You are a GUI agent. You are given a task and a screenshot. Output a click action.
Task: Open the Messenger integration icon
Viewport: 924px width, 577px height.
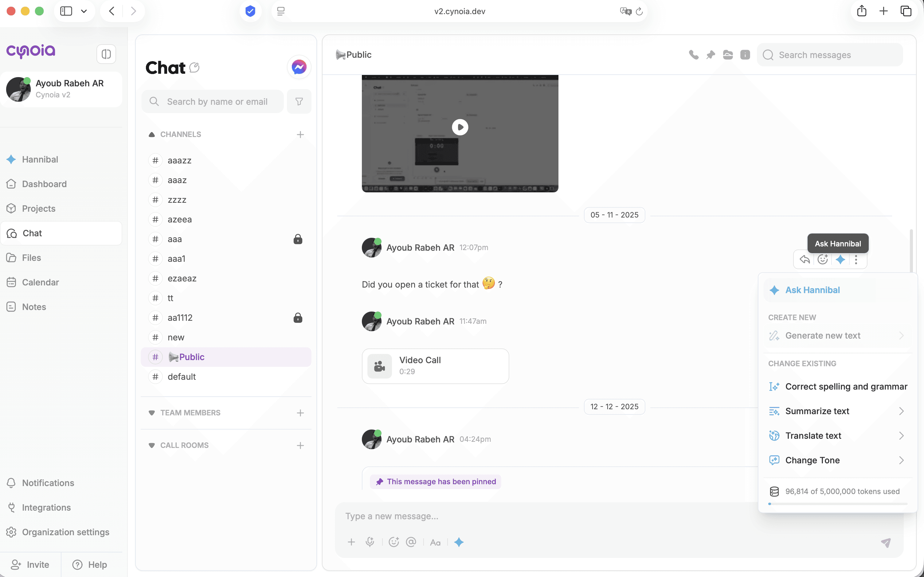pyautogui.click(x=299, y=67)
